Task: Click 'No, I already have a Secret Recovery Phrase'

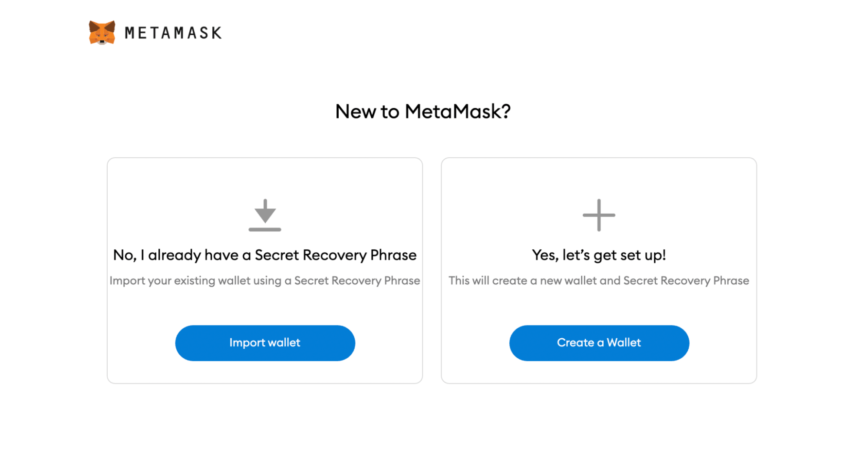Action: pos(264,255)
